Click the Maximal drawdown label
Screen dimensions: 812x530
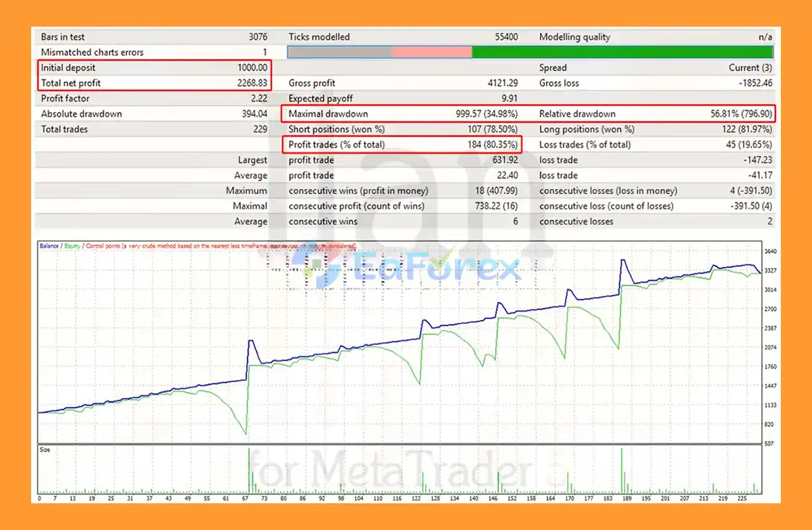328,114
